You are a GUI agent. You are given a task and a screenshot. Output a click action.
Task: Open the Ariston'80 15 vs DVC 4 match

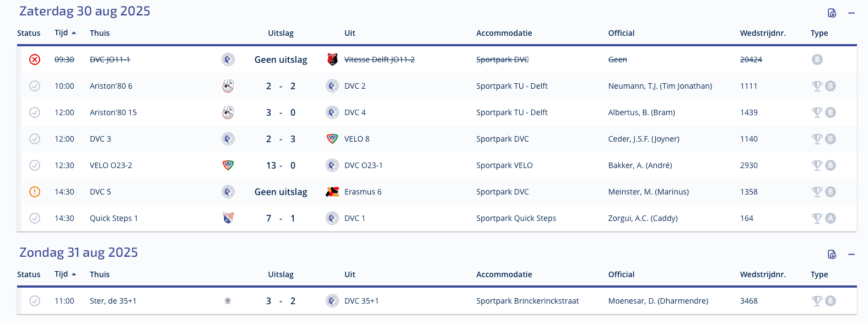(x=439, y=112)
